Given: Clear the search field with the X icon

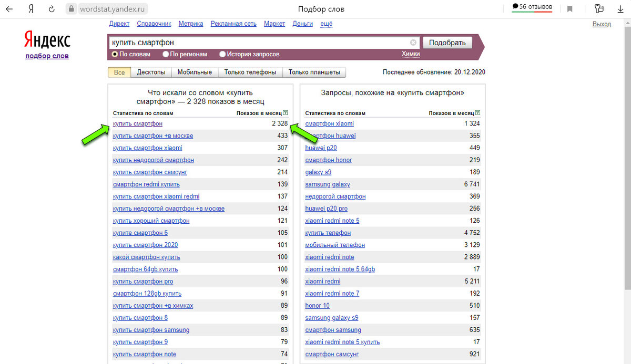Looking at the screenshot, I should 413,43.
